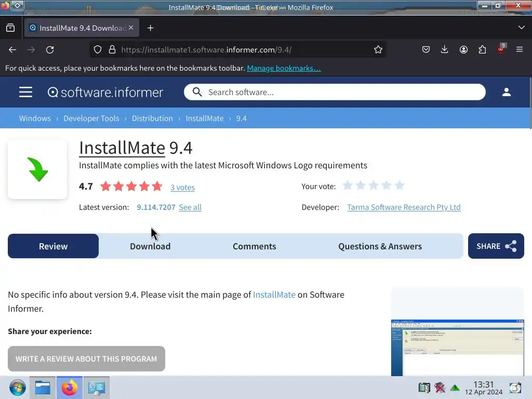Screen dimensions: 532x399
Task: Open the Questions & Answers tab
Action: tap(380, 246)
